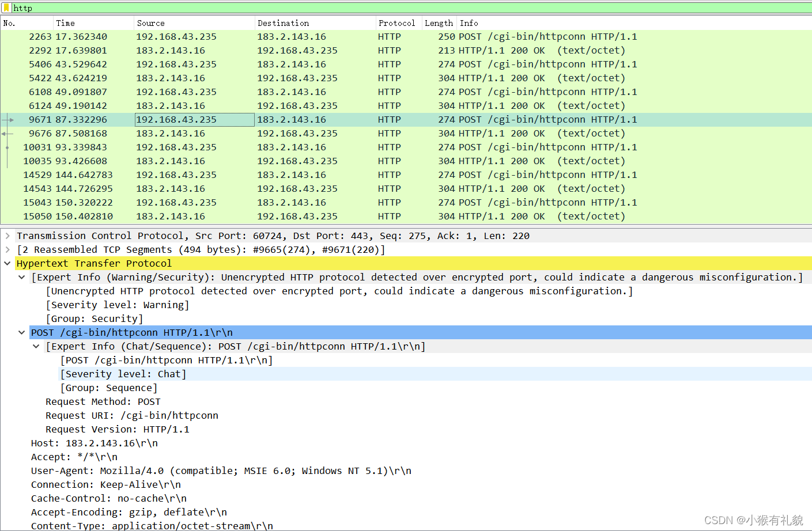
Task: Select packet 5406 POST request row
Action: tap(406, 65)
